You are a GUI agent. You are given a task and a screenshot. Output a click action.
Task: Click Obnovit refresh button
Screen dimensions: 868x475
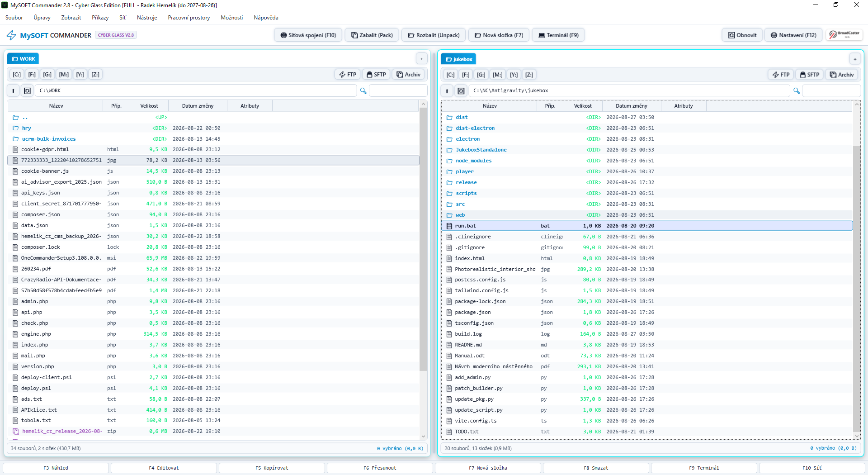(742, 35)
